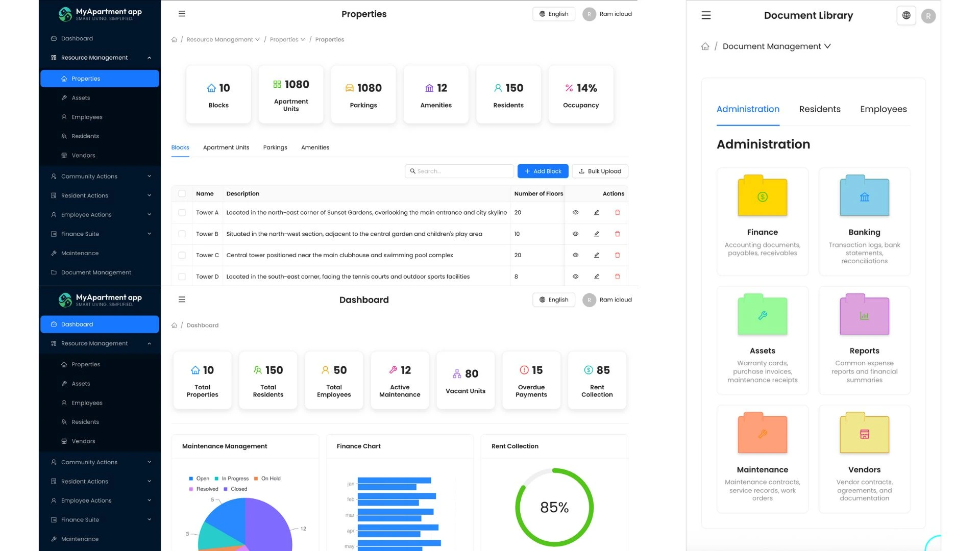Viewport: 980px width, 551px height.
Task: Open the yellow Vendors folder icon
Action: coord(865,433)
